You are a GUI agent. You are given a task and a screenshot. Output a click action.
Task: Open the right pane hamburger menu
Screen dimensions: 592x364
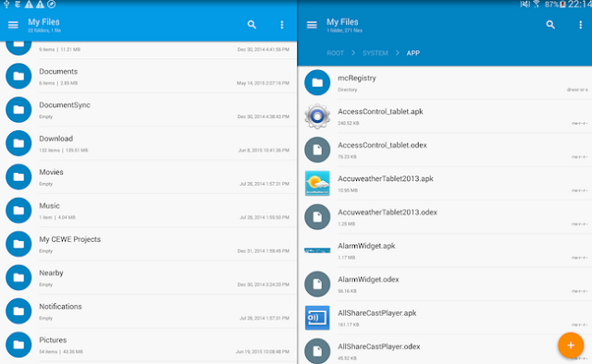pos(312,25)
